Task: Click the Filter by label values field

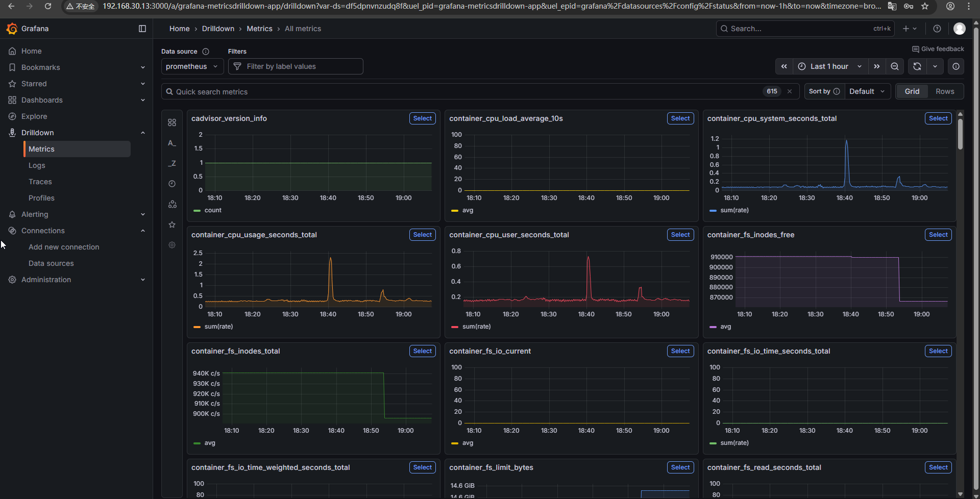Action: (296, 66)
